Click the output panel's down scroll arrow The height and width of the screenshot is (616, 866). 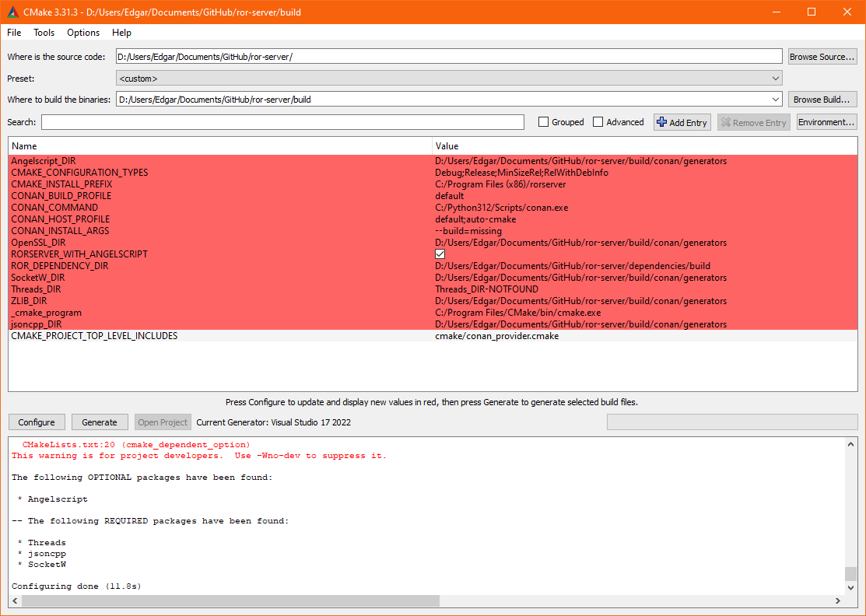pyautogui.click(x=850, y=588)
